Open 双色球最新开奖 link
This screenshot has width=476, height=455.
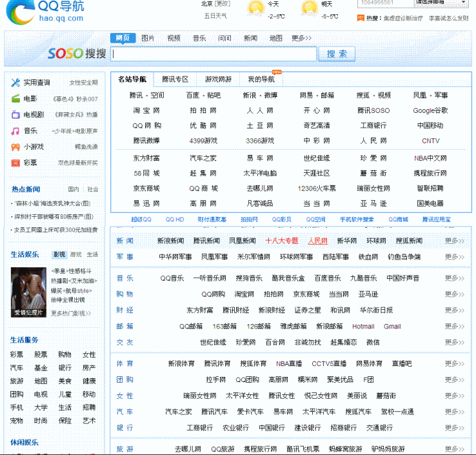[77, 163]
